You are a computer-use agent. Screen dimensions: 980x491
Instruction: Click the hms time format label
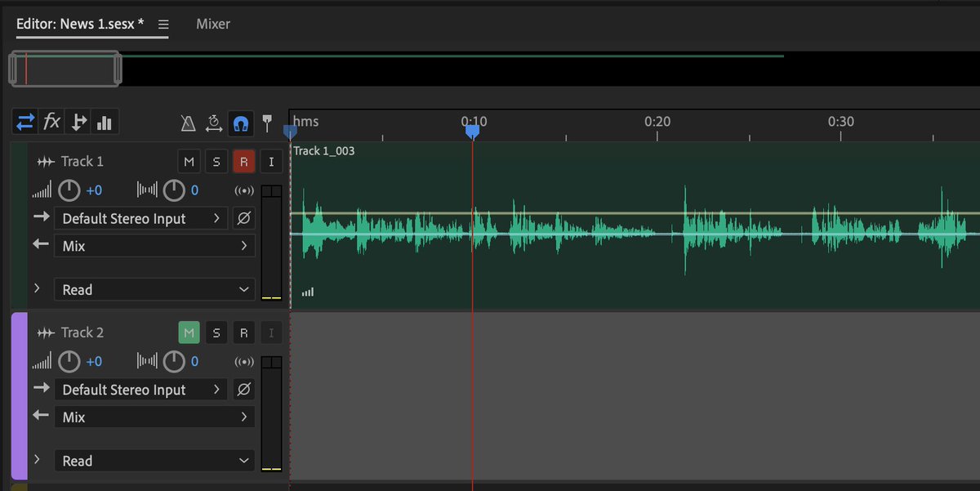tap(306, 121)
